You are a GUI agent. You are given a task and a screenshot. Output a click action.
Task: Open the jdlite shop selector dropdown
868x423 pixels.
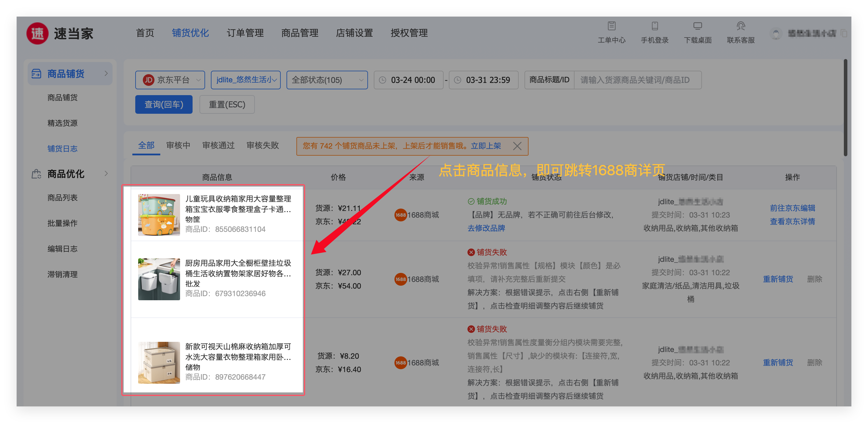point(246,80)
